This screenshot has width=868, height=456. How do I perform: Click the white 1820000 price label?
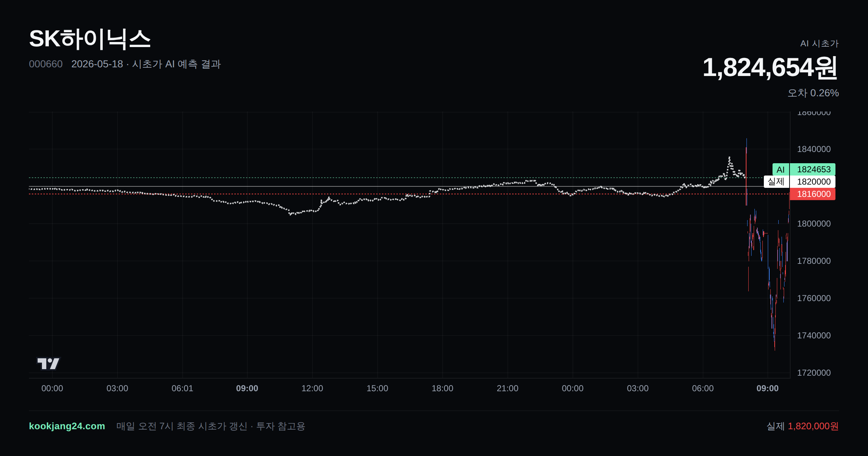tap(812, 182)
